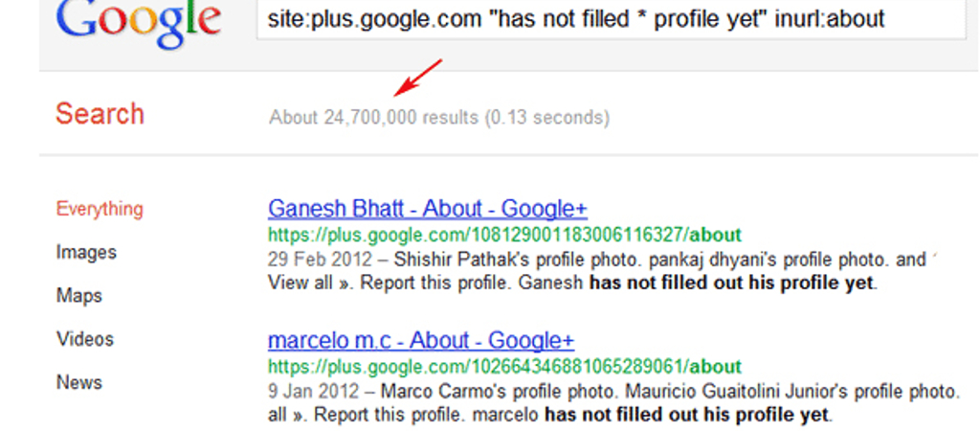Image resolution: width=980 pixels, height=431 pixels.
Task: Switch to Images results
Action: [x=86, y=252]
